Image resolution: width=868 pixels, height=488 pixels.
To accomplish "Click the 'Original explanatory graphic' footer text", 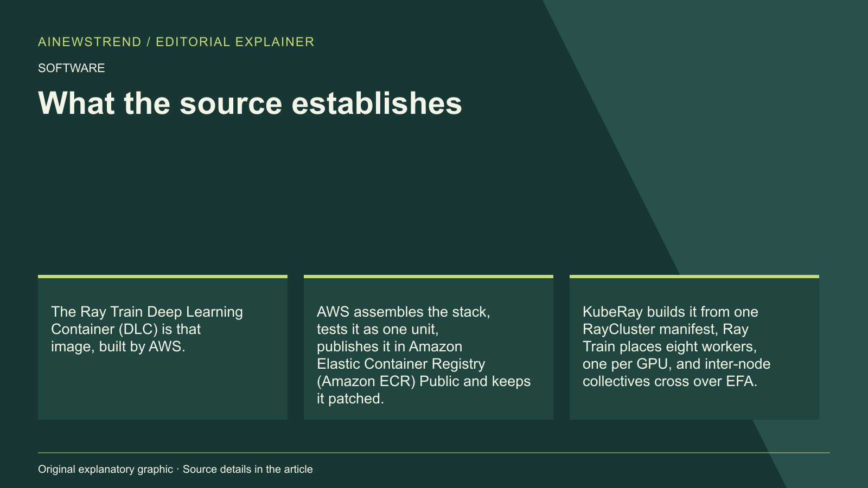I will [x=175, y=469].
